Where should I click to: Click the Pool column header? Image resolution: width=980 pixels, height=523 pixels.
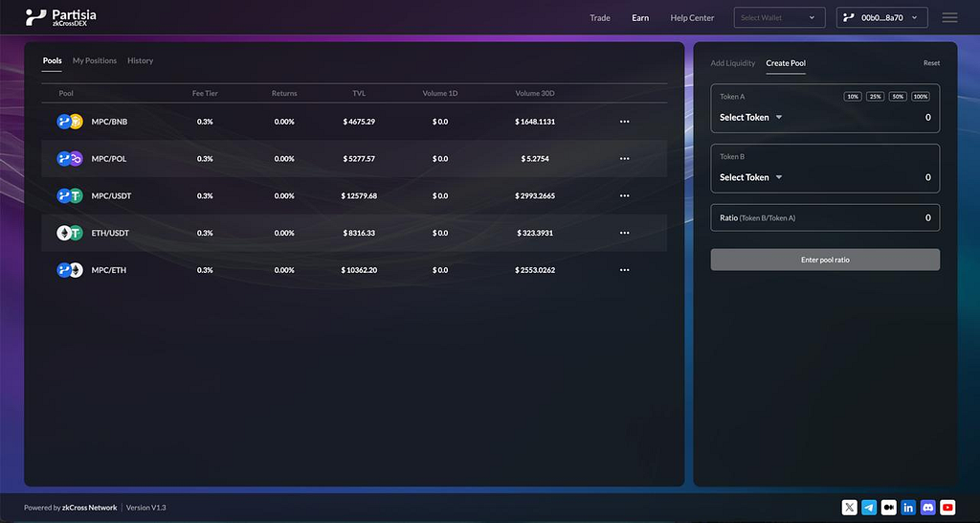66,93
